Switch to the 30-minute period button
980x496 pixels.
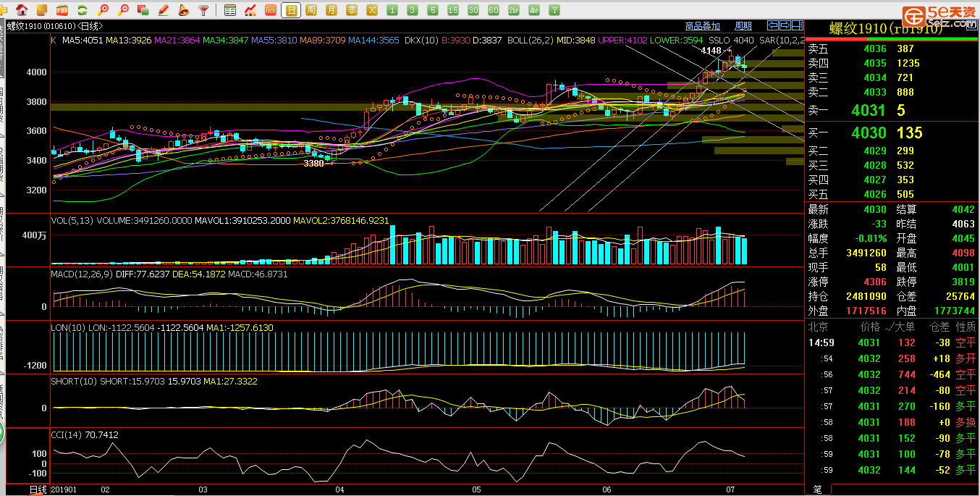coord(473,10)
